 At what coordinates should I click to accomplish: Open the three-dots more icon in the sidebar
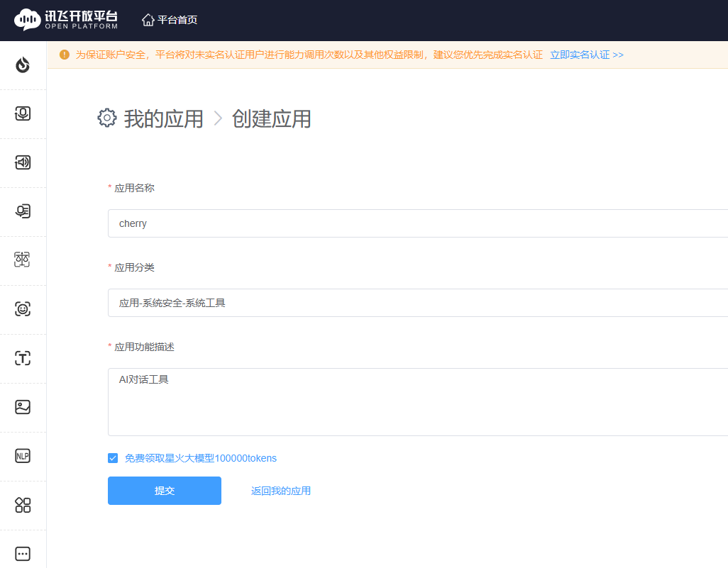point(23,554)
